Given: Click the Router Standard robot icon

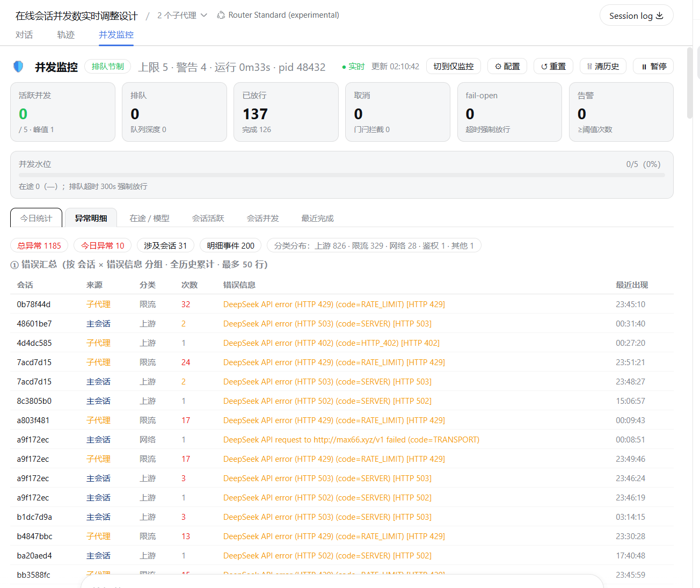Looking at the screenshot, I should point(221,15).
